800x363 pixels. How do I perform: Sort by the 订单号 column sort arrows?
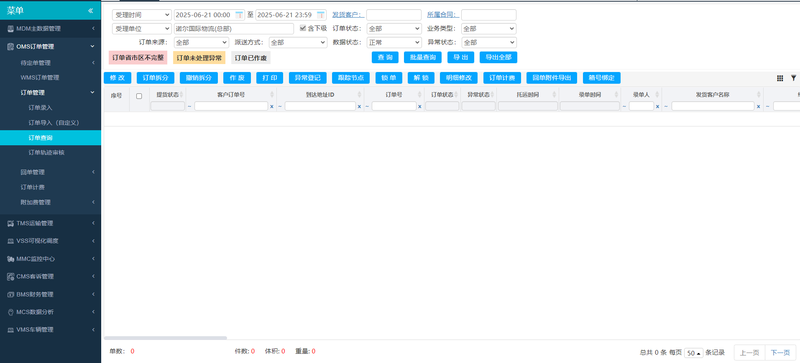point(419,95)
